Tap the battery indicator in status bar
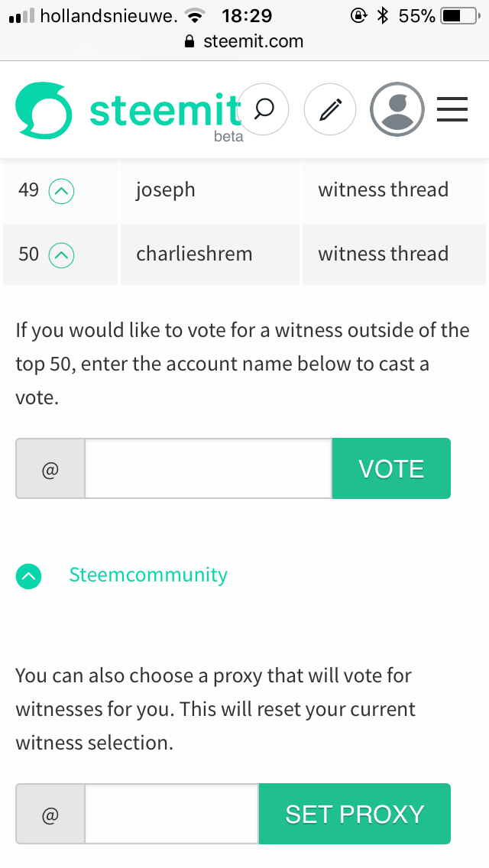This screenshot has height=868, width=489. (x=460, y=16)
